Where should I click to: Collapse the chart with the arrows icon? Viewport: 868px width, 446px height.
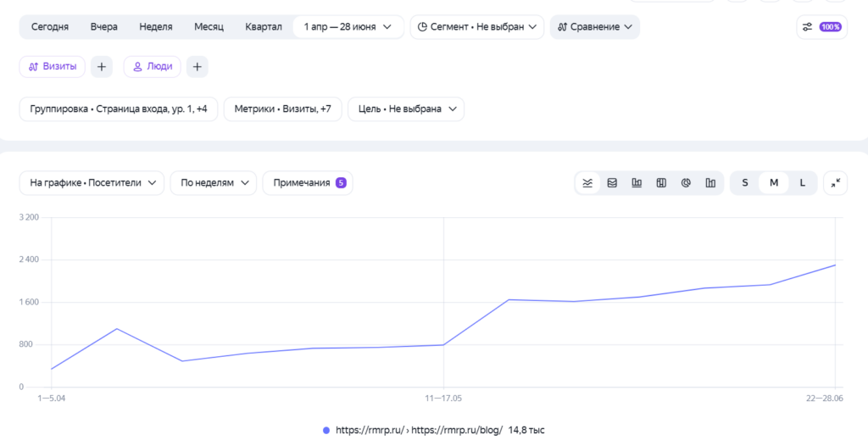pyautogui.click(x=835, y=183)
